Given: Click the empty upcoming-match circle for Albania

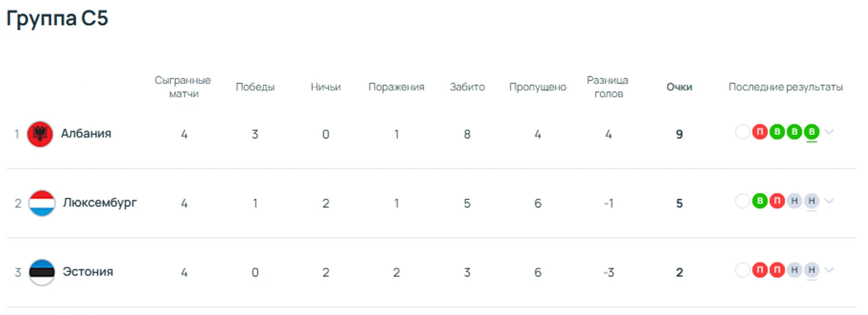Looking at the screenshot, I should (x=742, y=132).
